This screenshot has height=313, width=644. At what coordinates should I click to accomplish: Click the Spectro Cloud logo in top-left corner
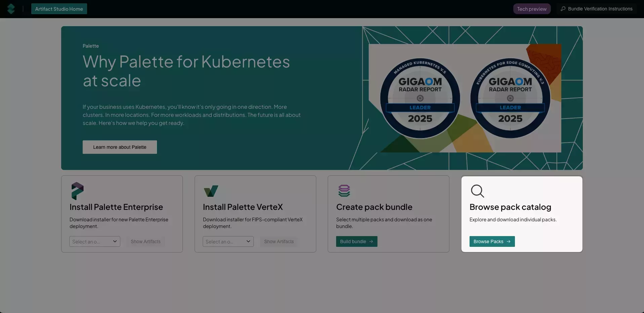[11, 9]
